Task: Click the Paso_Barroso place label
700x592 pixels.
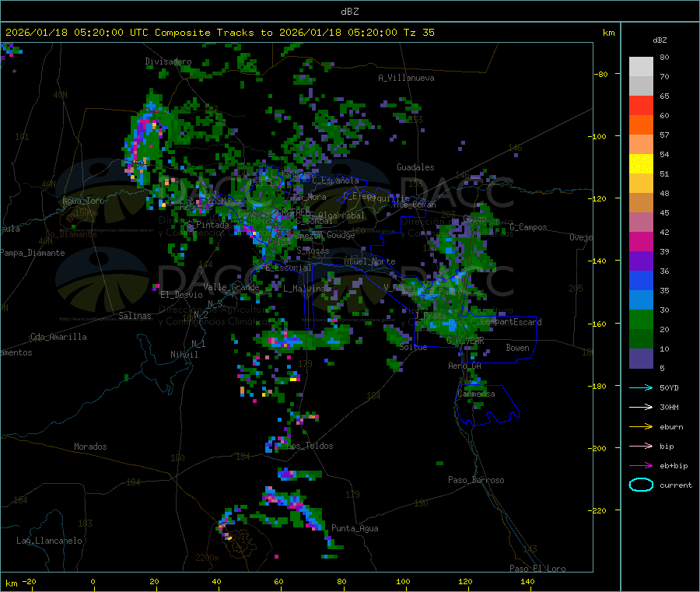Action: tap(476, 480)
